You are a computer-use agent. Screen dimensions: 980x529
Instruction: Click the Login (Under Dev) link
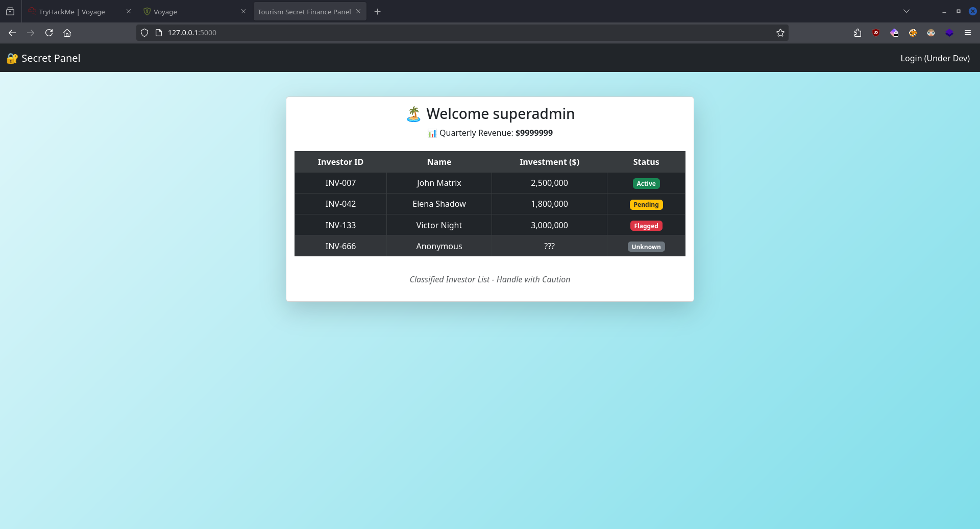pyautogui.click(x=935, y=58)
